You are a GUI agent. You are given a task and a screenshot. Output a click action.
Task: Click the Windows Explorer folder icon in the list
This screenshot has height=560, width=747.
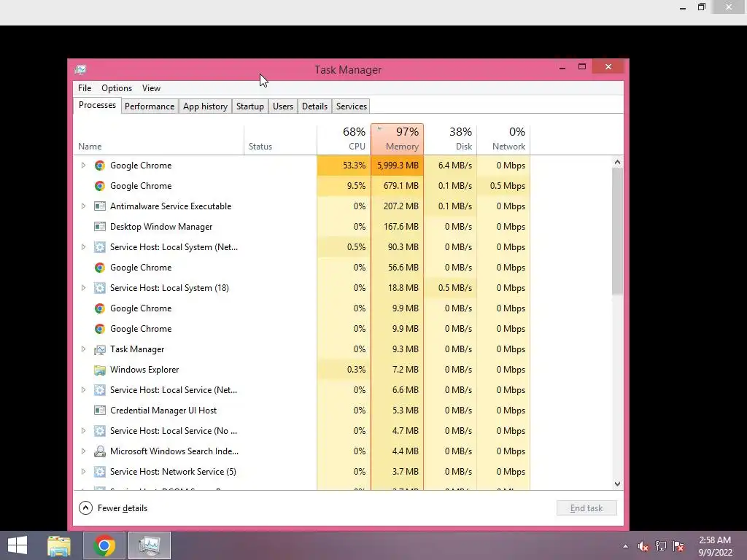tap(99, 370)
